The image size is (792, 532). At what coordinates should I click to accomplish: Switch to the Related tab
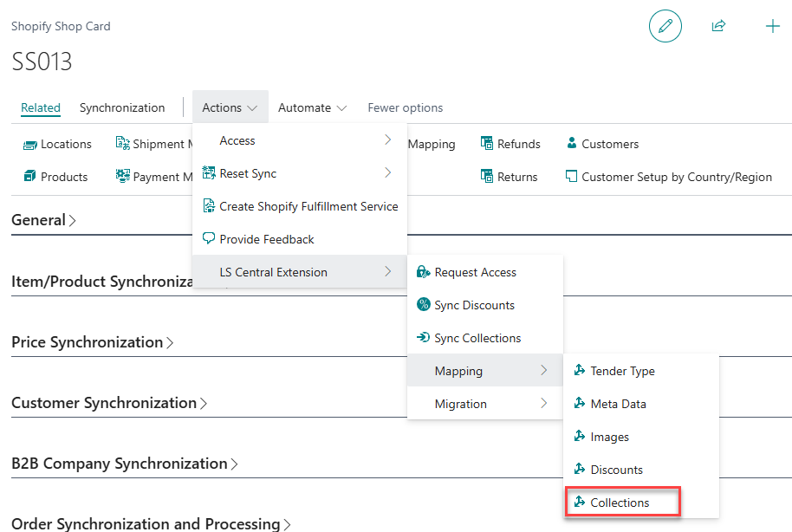click(41, 107)
